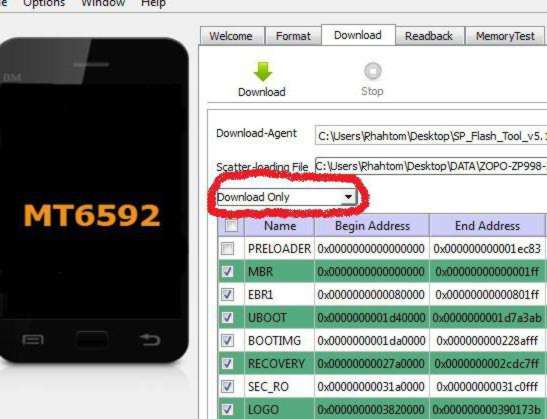Click the Home key on phone image

point(91,339)
